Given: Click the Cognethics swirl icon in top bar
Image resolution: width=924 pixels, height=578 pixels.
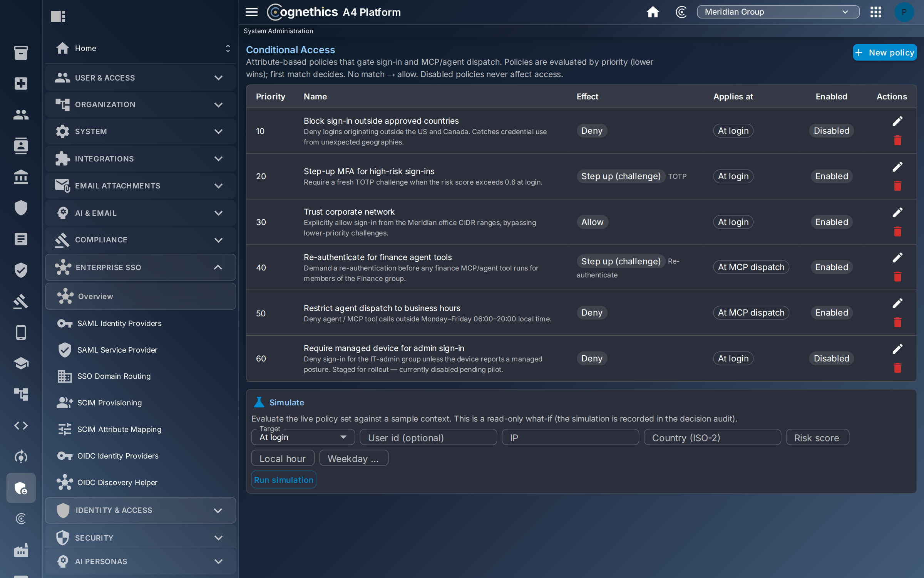Looking at the screenshot, I should 681,12.
